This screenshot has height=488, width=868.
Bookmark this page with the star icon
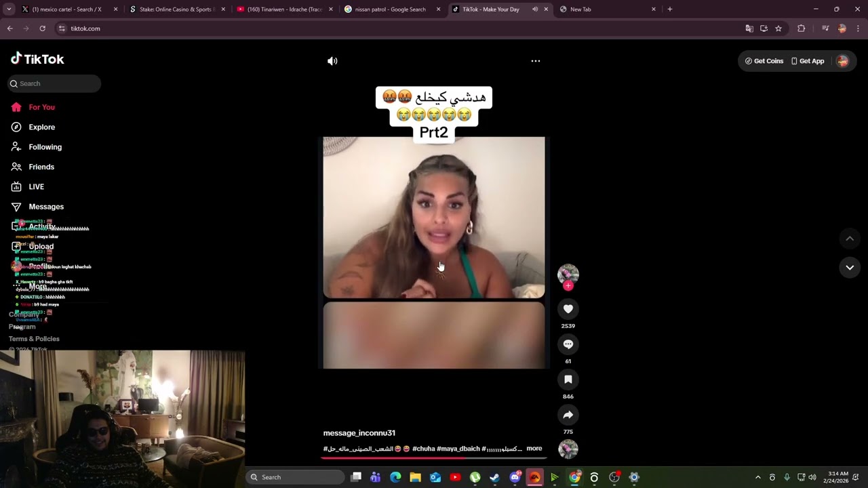tap(778, 28)
